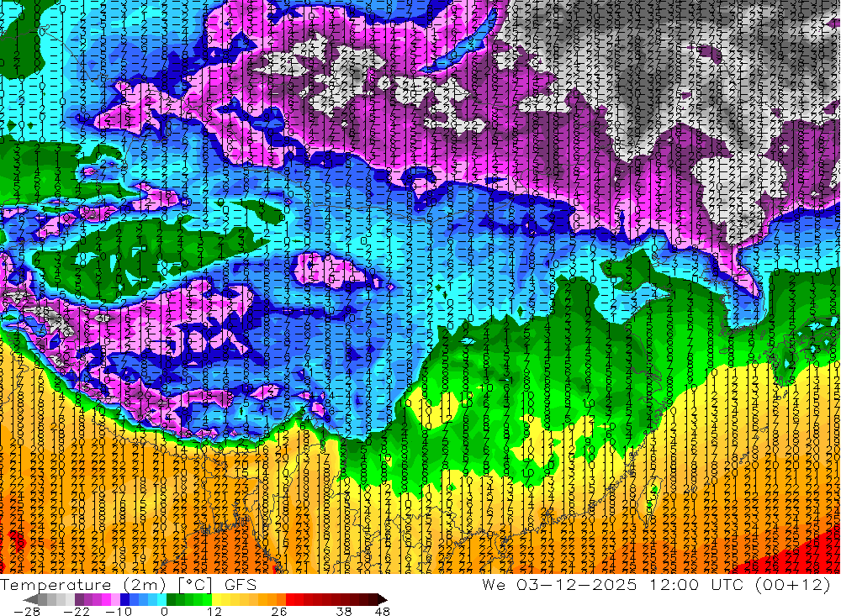Click the gray left arrow of color scale
The image size is (841, 616).
pyautogui.click(x=30, y=599)
